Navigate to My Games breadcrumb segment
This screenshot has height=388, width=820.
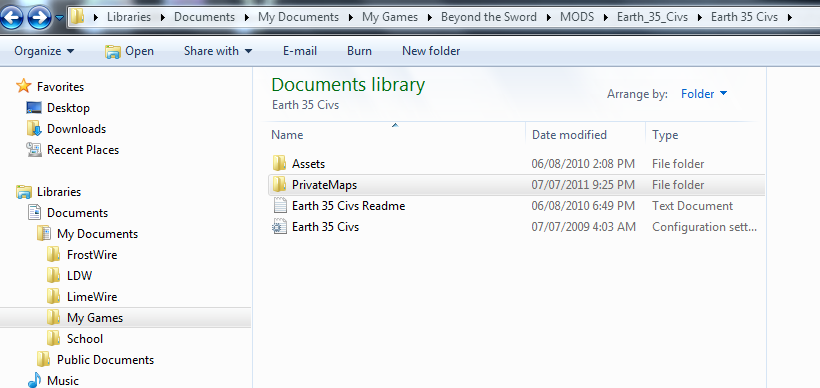click(x=390, y=17)
